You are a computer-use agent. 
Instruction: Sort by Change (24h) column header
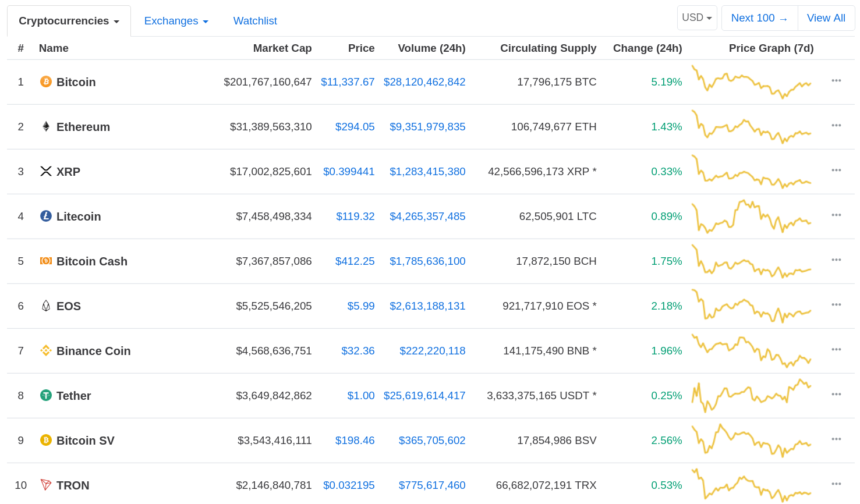[647, 48]
